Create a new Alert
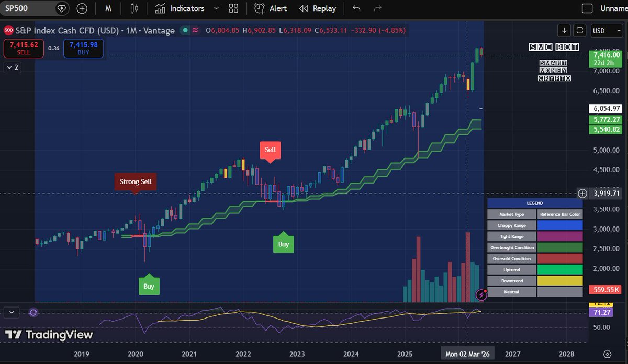Viewport: 628px width, 364px height. (271, 8)
